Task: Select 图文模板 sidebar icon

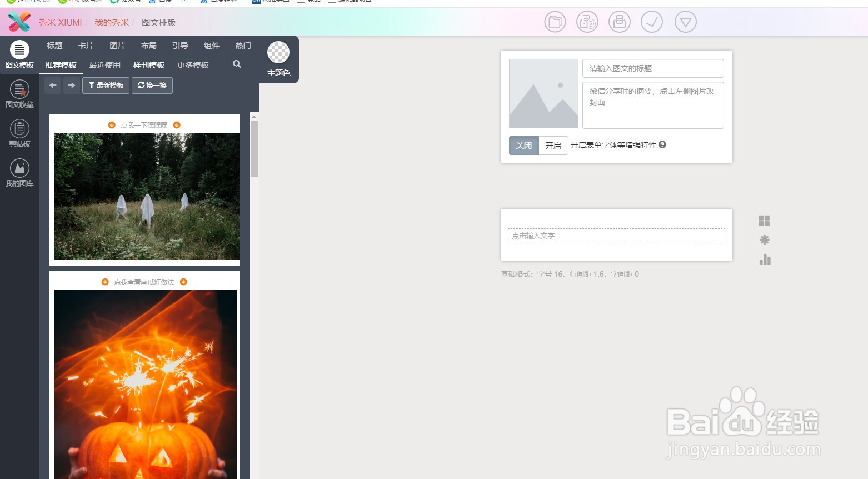Action: click(x=19, y=56)
